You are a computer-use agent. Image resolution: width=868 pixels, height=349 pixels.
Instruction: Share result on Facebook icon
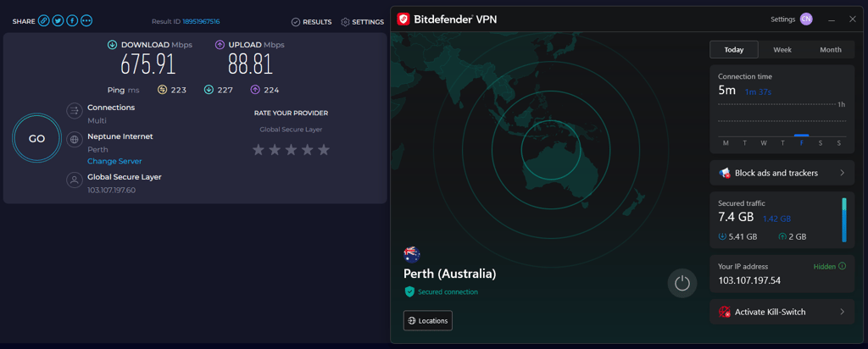click(72, 21)
